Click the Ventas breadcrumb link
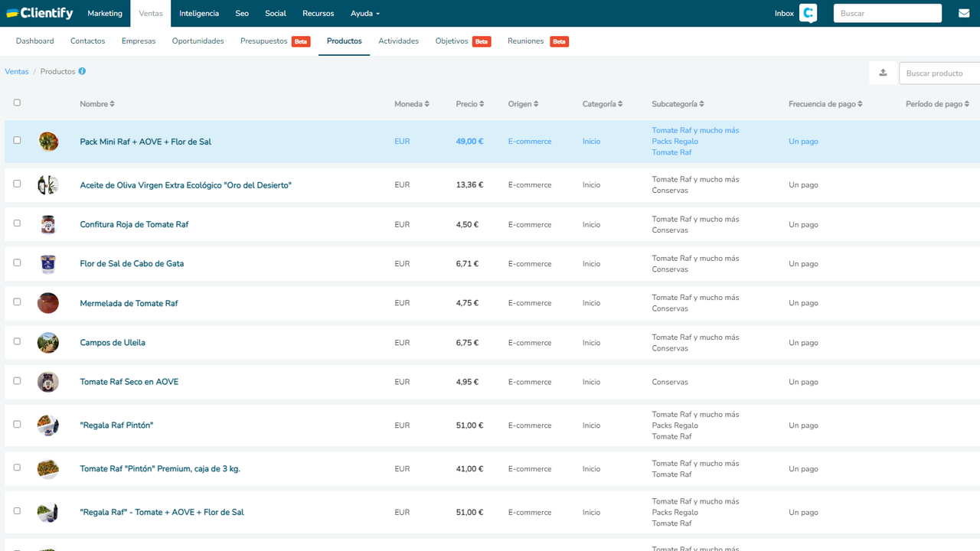The width and height of the screenshot is (980, 551). click(x=17, y=71)
